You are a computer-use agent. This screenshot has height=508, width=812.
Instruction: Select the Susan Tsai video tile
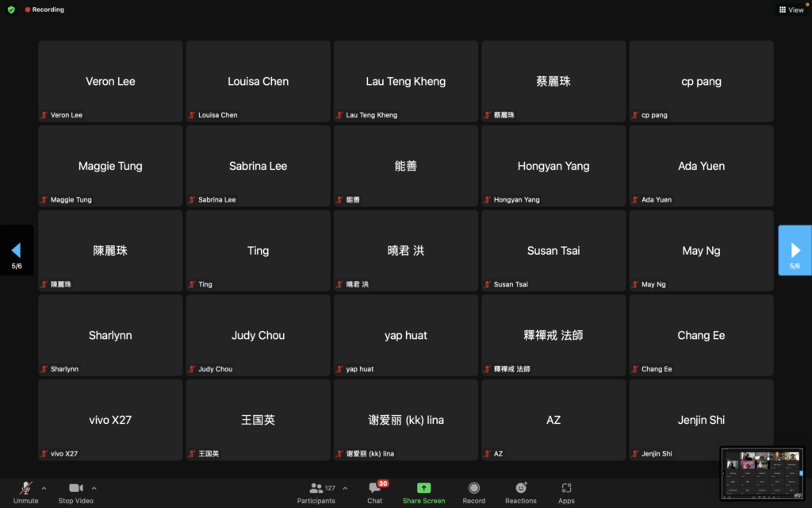[x=553, y=251]
